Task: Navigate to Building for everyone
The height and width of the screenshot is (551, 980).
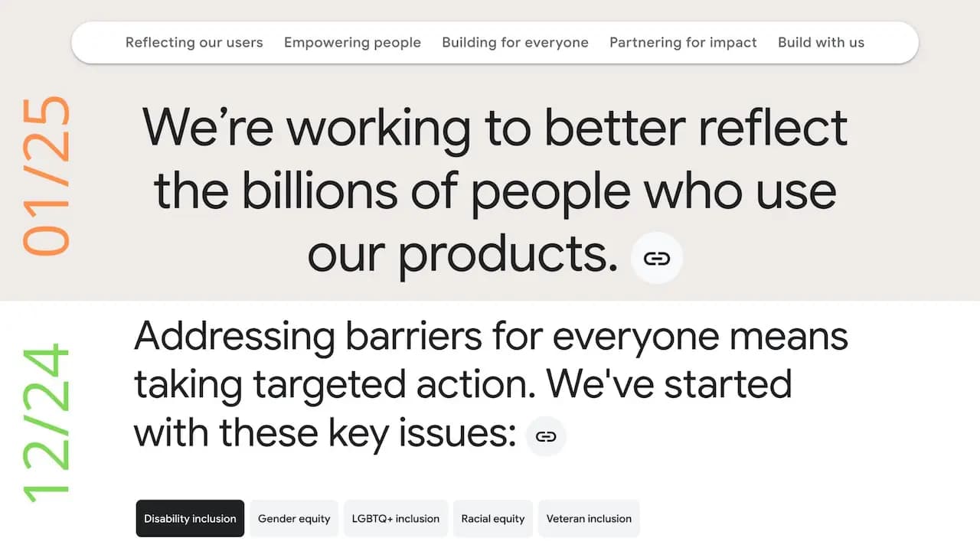Action: [x=514, y=42]
